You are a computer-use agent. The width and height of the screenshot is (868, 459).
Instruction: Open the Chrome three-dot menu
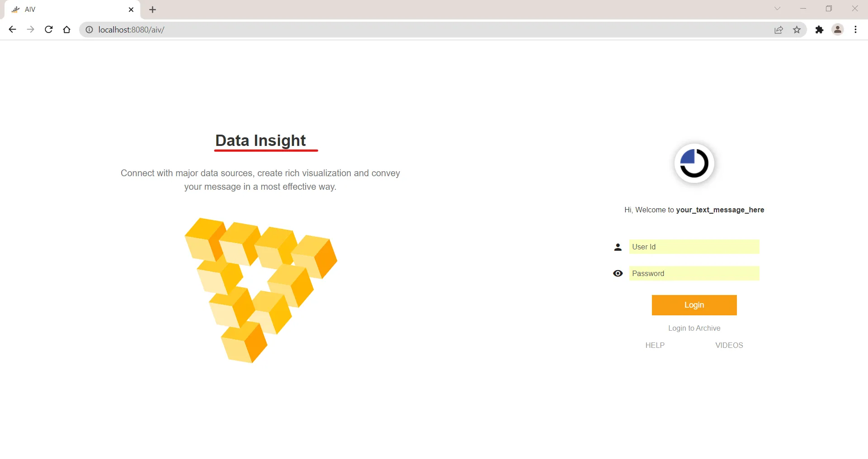pyautogui.click(x=855, y=30)
